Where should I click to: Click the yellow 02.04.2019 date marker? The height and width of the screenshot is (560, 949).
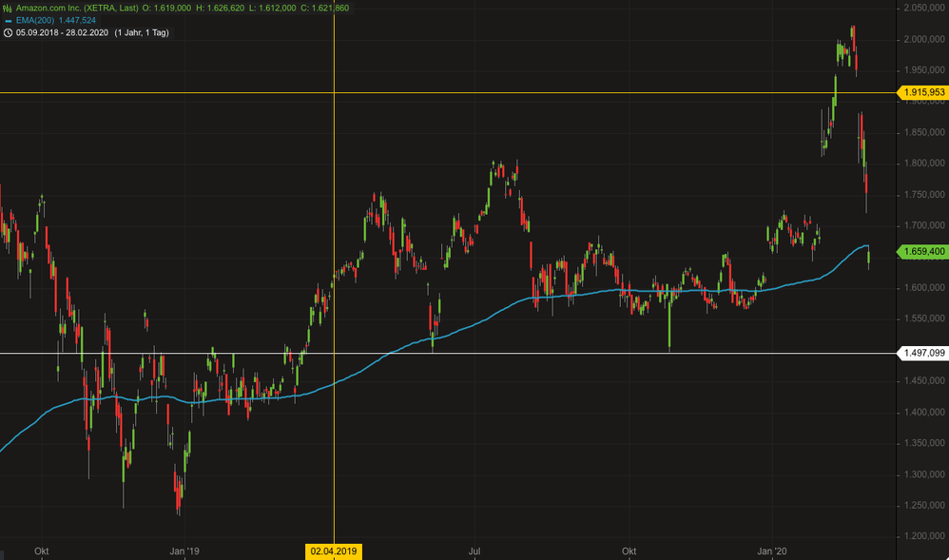(x=333, y=550)
